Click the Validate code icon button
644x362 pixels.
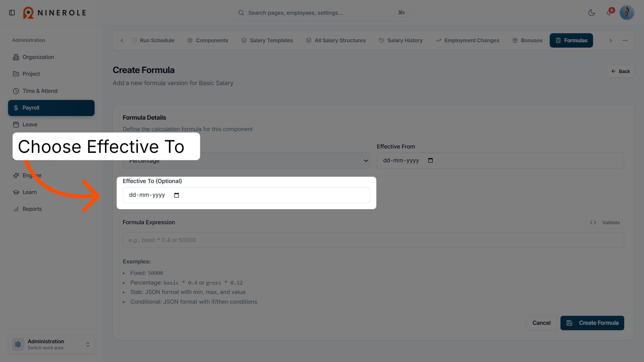click(605, 223)
